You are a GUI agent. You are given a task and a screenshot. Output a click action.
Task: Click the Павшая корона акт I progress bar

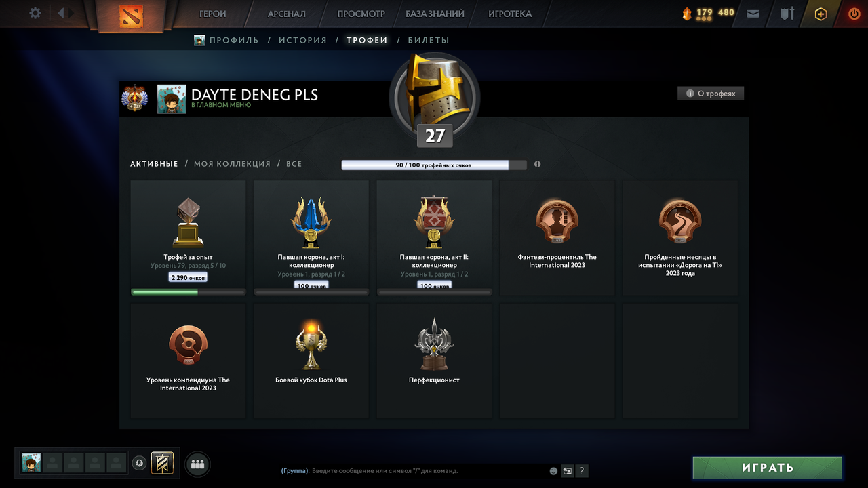pos(311,292)
